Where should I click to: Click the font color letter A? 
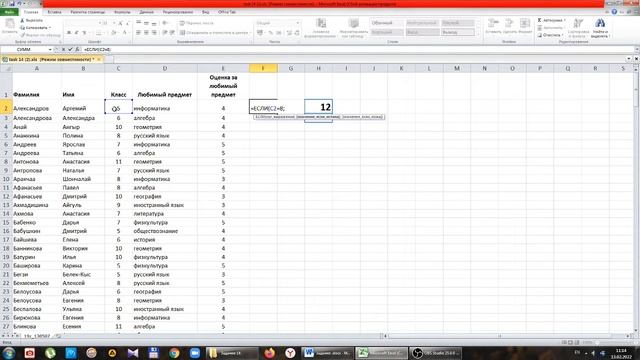tap(124, 33)
